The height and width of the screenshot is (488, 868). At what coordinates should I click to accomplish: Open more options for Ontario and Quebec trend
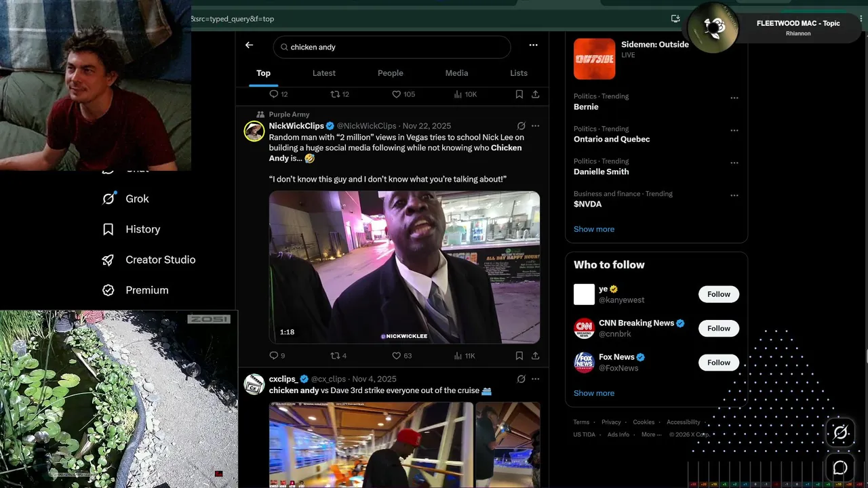[734, 131]
